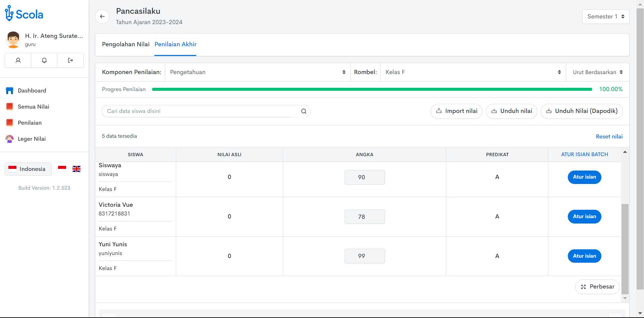
Task: Switch to Pengolahan Nilai tab
Action: (126, 44)
